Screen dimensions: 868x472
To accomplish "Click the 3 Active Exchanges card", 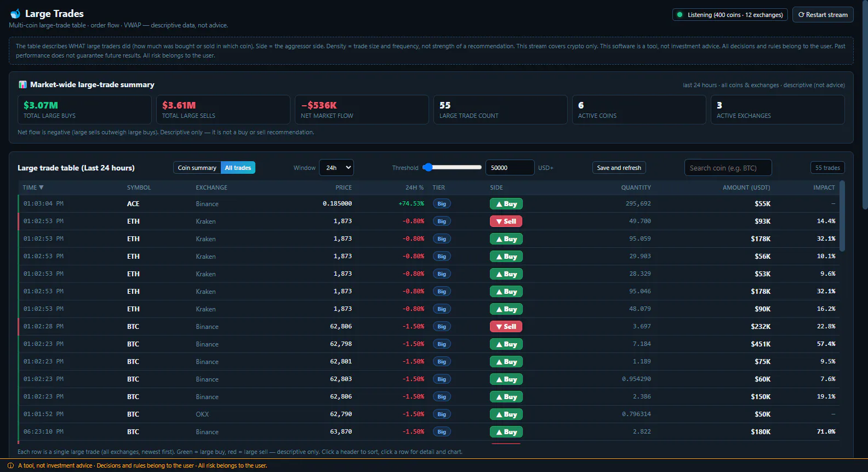I will 778,110.
